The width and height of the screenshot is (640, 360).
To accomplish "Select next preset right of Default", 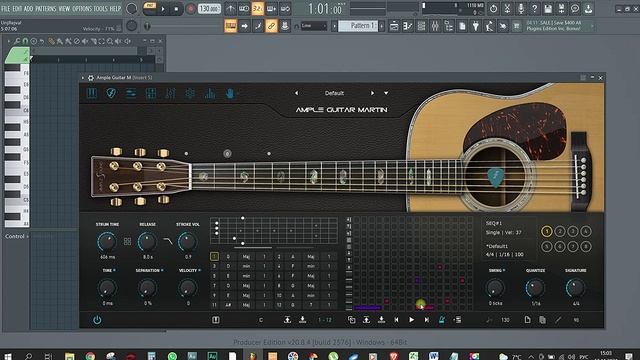I will (372, 93).
